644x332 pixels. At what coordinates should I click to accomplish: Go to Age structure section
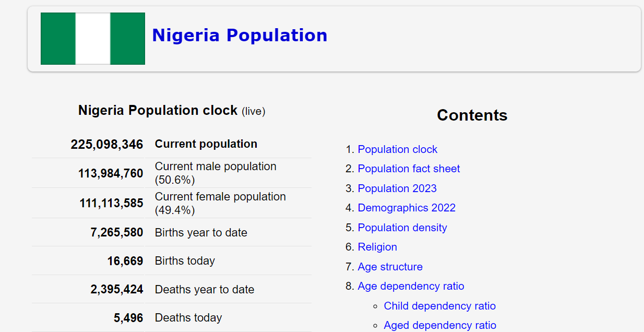(x=390, y=267)
